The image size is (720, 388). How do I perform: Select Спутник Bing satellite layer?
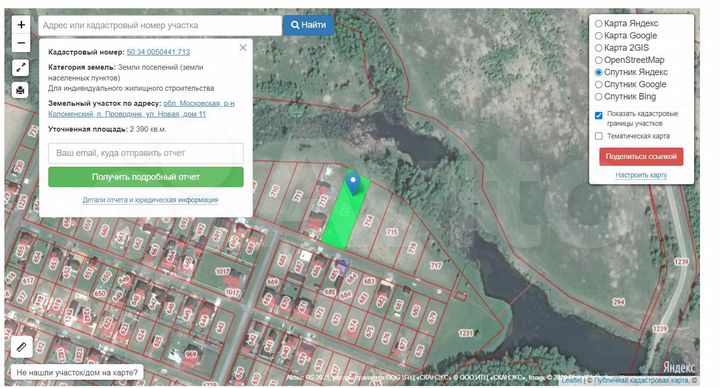coord(599,97)
